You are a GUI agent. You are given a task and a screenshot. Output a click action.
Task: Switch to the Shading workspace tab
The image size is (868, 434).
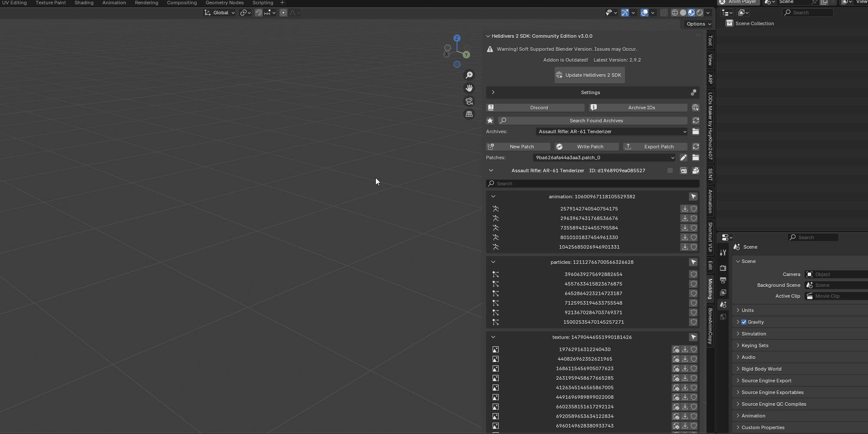point(84,3)
